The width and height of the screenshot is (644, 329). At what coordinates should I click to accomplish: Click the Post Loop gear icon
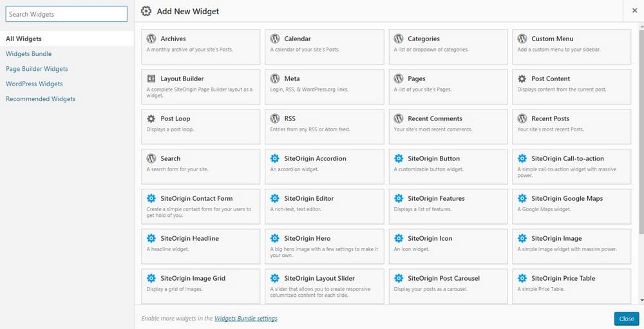click(151, 118)
